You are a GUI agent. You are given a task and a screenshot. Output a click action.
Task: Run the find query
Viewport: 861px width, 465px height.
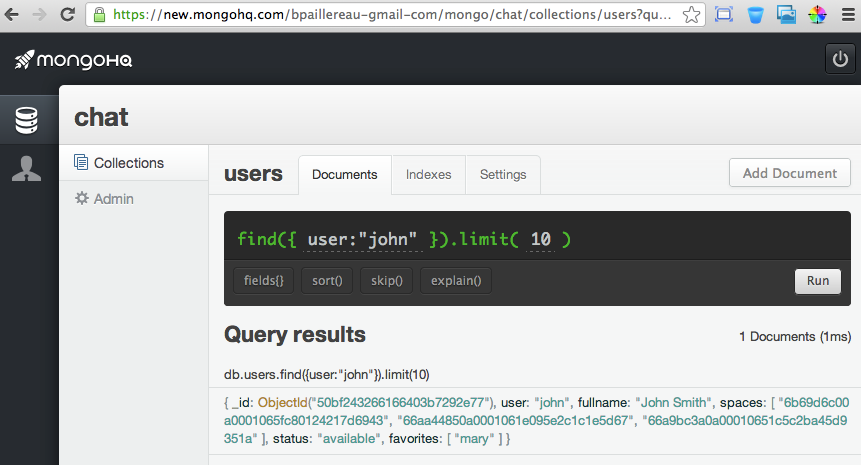pos(818,281)
